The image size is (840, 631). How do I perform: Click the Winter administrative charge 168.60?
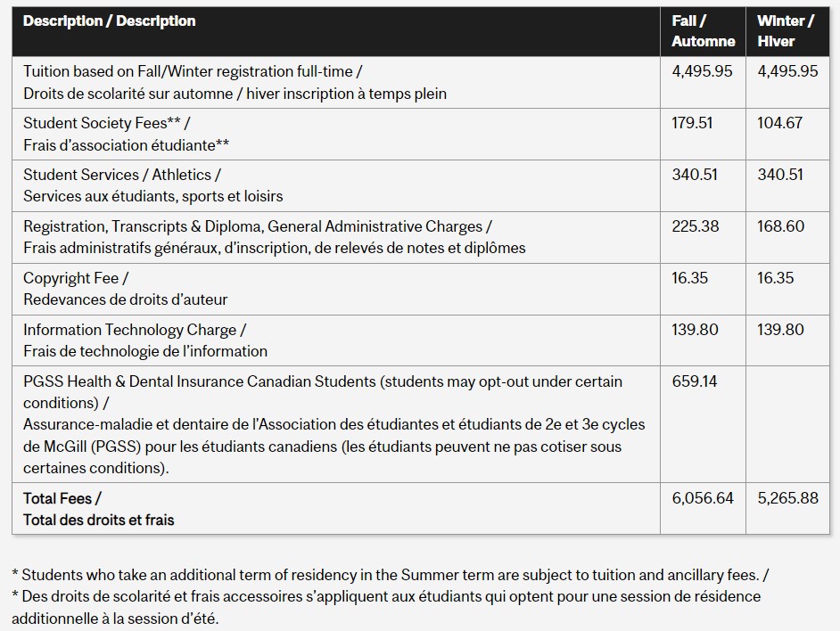781,226
